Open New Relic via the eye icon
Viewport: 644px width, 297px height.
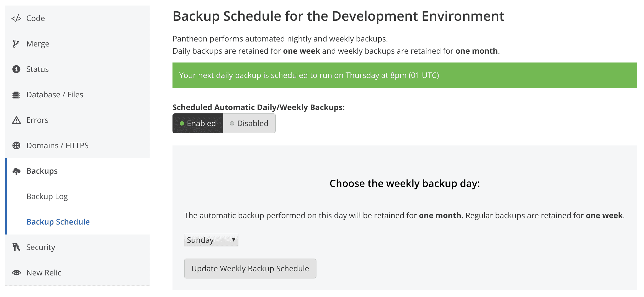pos(16,273)
